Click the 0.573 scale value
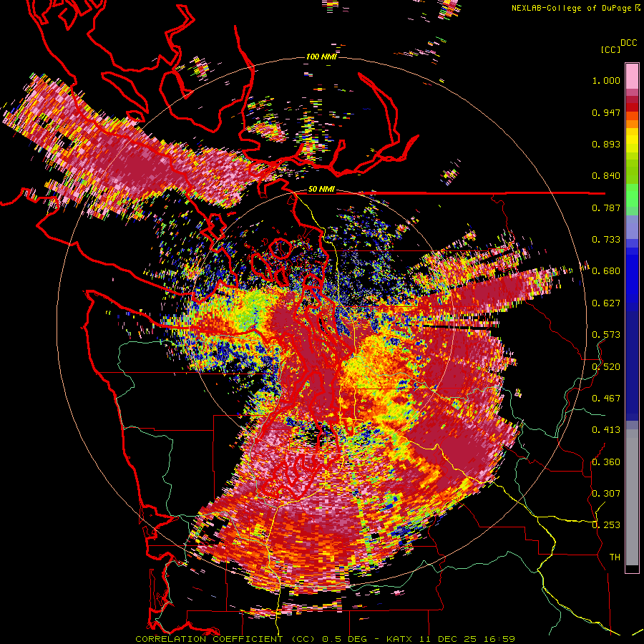Viewport: 644px width, 644px height. point(606,335)
